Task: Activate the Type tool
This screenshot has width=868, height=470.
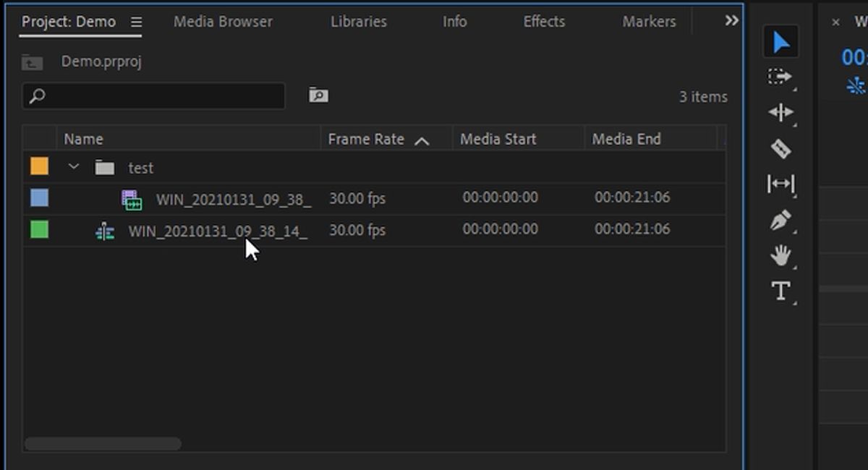Action: pyautogui.click(x=781, y=291)
